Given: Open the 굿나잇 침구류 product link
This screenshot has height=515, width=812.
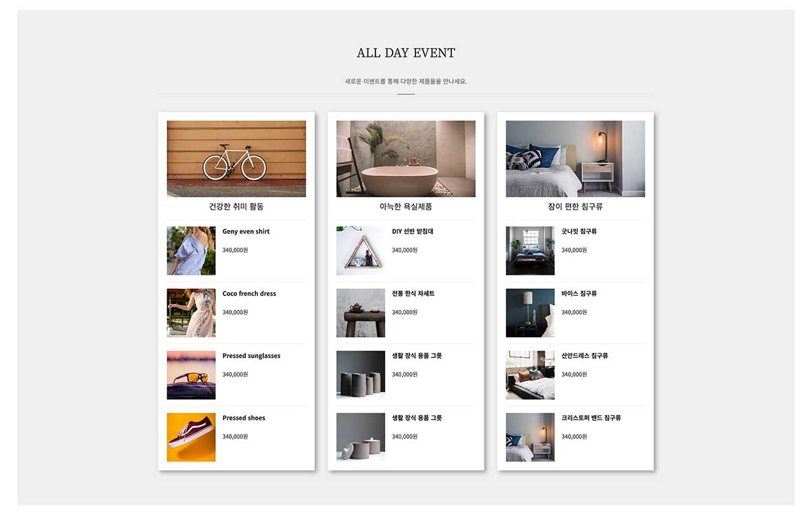Looking at the screenshot, I should (579, 231).
